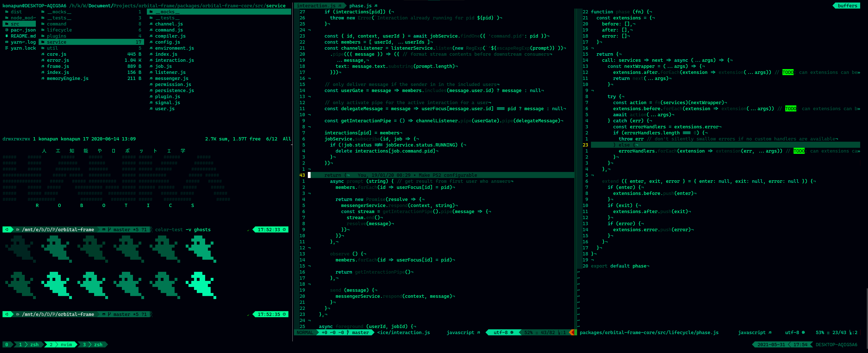This screenshot has height=353, width=868.
Task: Click the git branch icon in nvim statusline
Action: (x=348, y=333)
